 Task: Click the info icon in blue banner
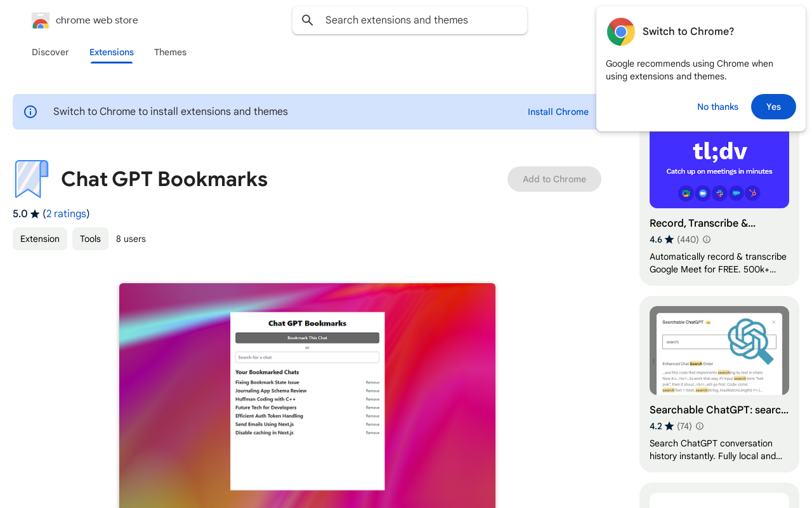click(30, 112)
